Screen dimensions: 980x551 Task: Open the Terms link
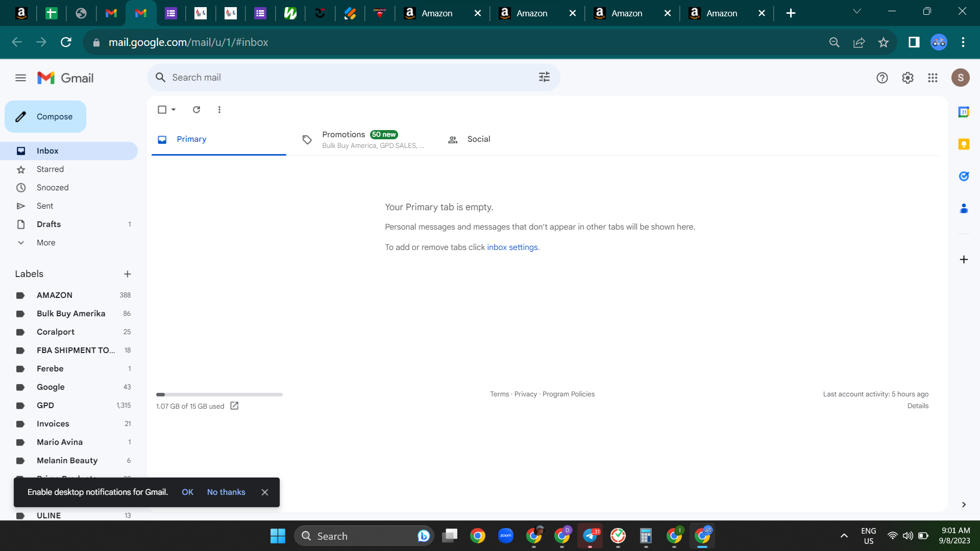[x=499, y=394]
